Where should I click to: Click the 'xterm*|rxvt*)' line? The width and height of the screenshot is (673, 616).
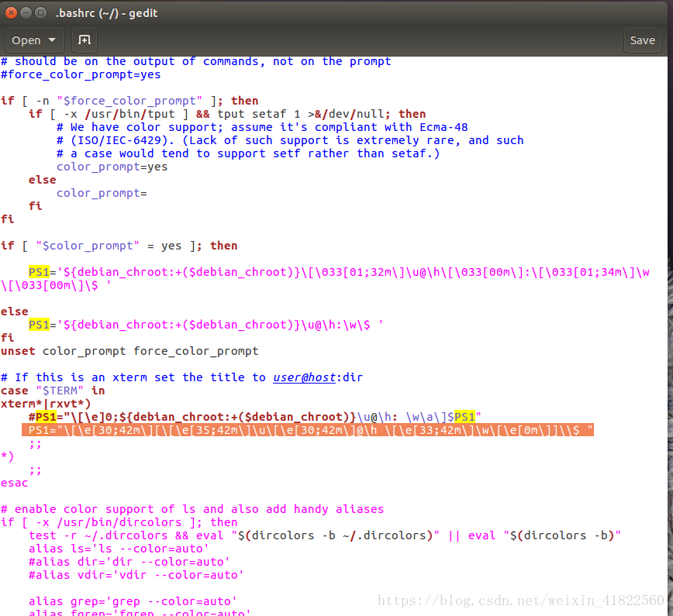[46, 404]
